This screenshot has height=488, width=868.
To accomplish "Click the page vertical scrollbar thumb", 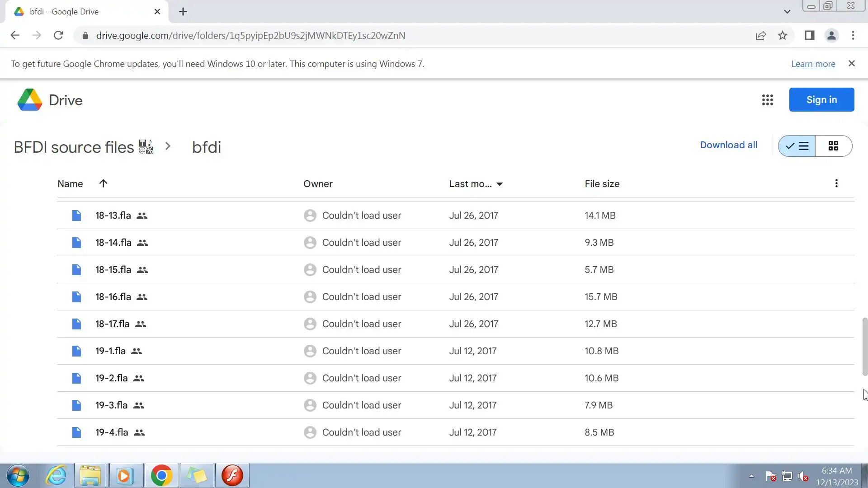I will 864,347.
